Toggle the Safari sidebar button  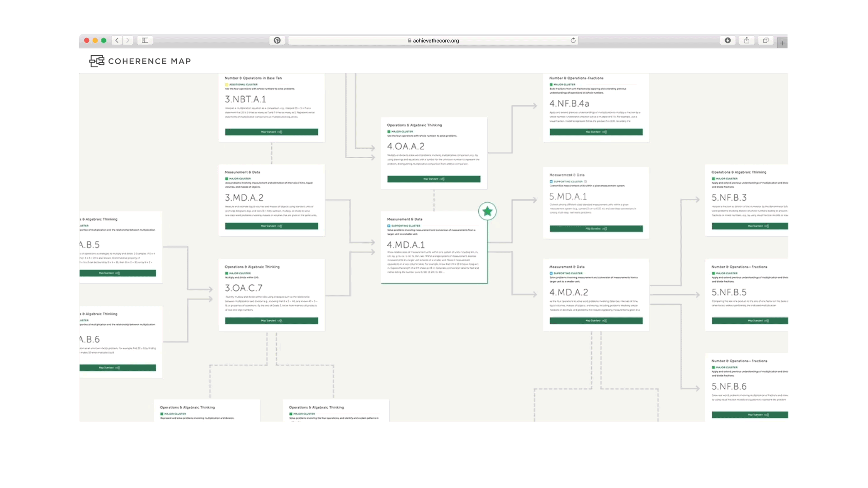point(145,40)
